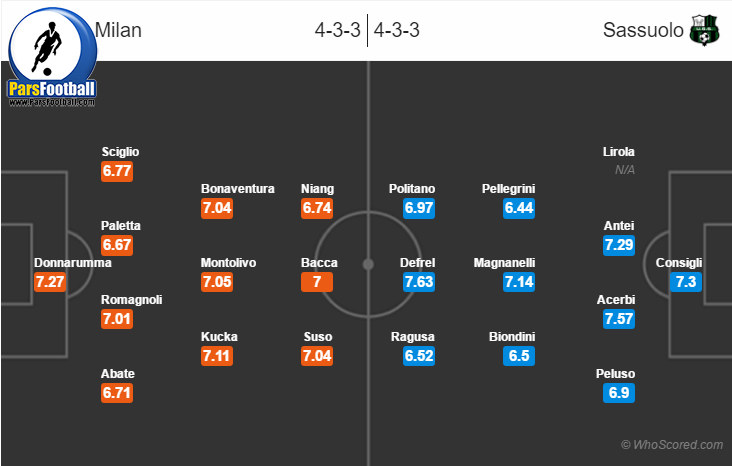Viewport: 732px width, 466px height.
Task: Open the Romagnoli player name
Action: tap(131, 300)
